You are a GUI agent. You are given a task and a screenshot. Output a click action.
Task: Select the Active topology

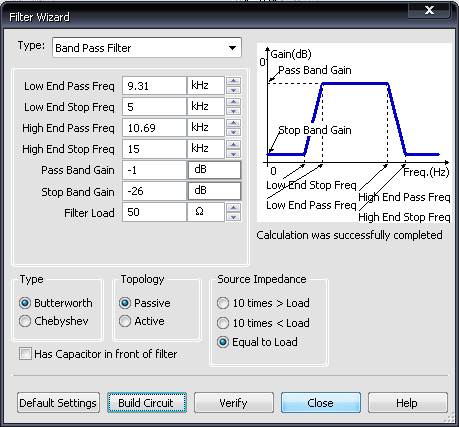[142, 321]
